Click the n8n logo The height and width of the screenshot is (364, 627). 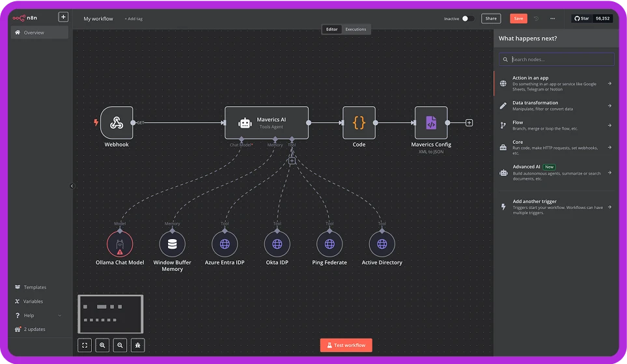pyautogui.click(x=24, y=18)
